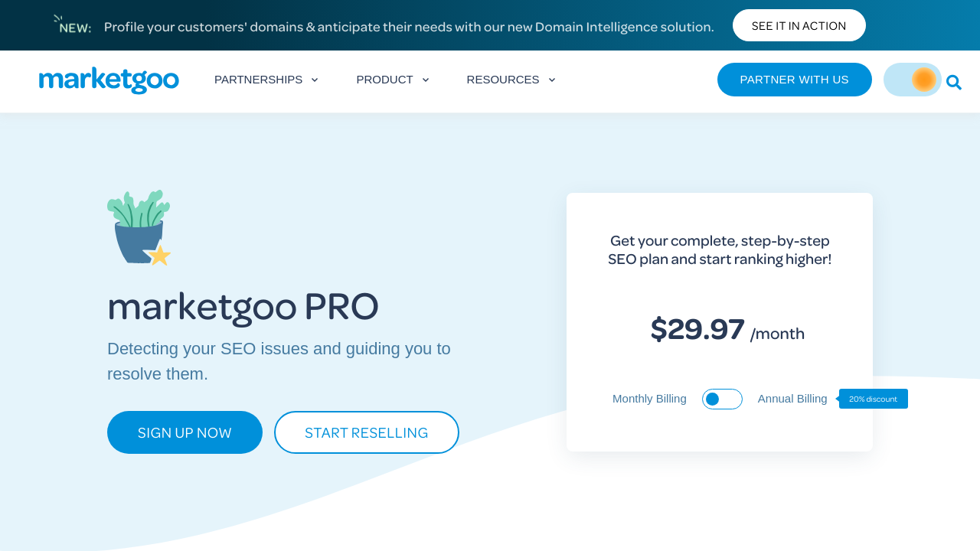Expand the chevron next to Product
This screenshot has width=980, height=551.
(x=426, y=80)
